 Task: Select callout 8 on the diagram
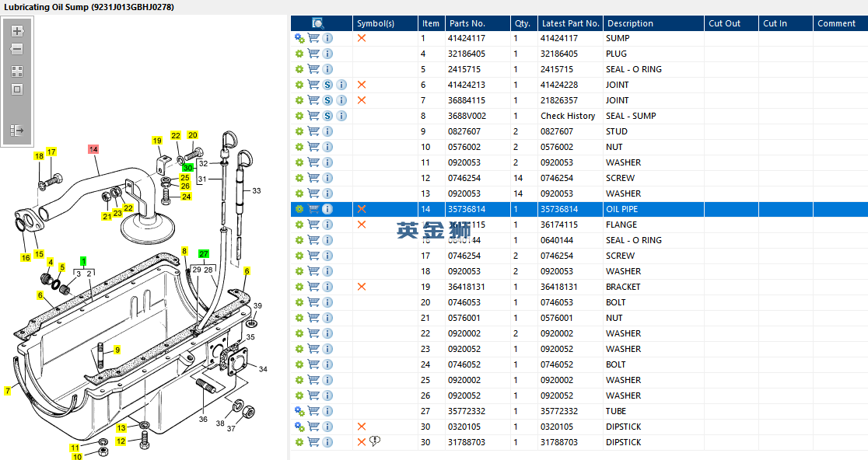(184, 251)
